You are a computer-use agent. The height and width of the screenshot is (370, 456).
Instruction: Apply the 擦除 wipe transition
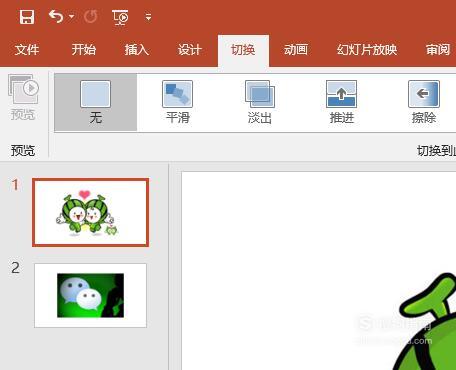[424, 102]
